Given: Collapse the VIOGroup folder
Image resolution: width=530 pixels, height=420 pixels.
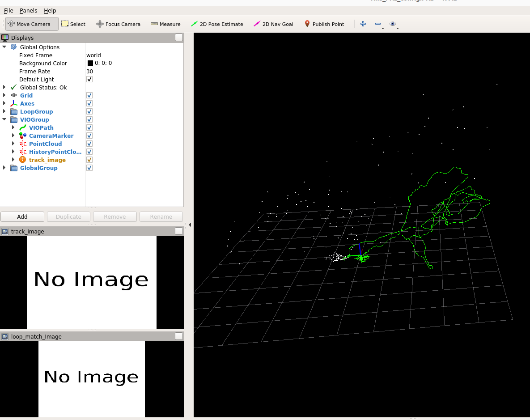Looking at the screenshot, I should point(4,119).
